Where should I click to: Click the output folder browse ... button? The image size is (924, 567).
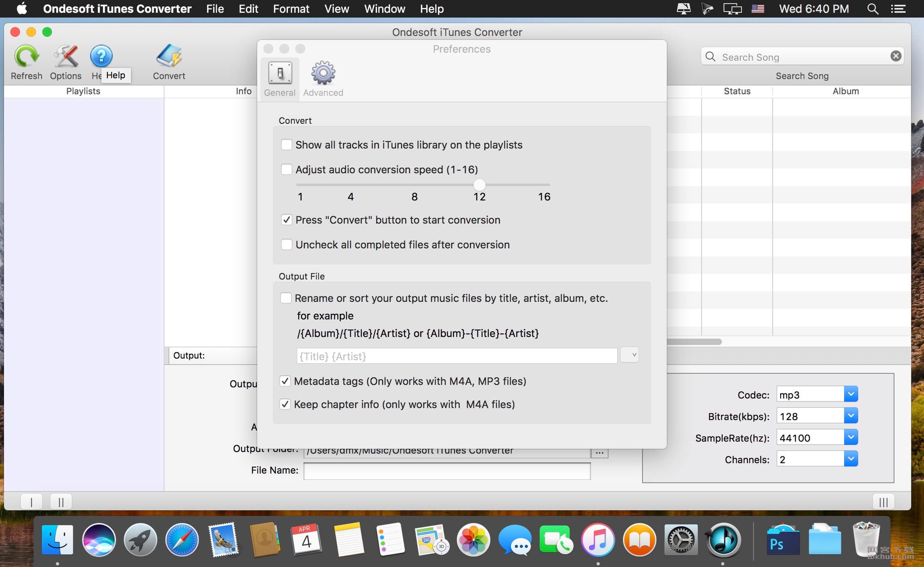click(x=599, y=453)
